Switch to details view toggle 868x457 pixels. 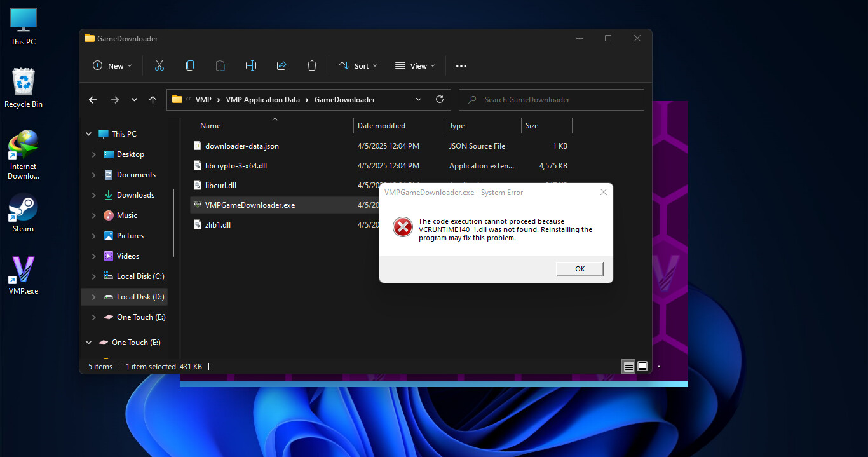(x=628, y=366)
